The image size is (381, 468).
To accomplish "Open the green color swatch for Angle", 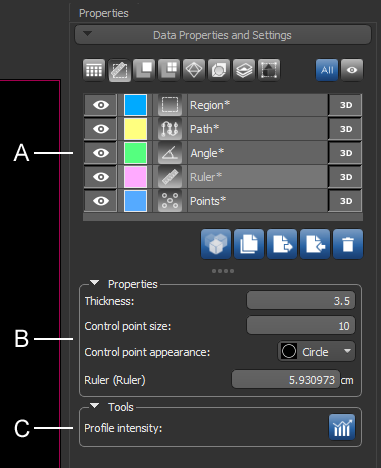I will (x=135, y=153).
